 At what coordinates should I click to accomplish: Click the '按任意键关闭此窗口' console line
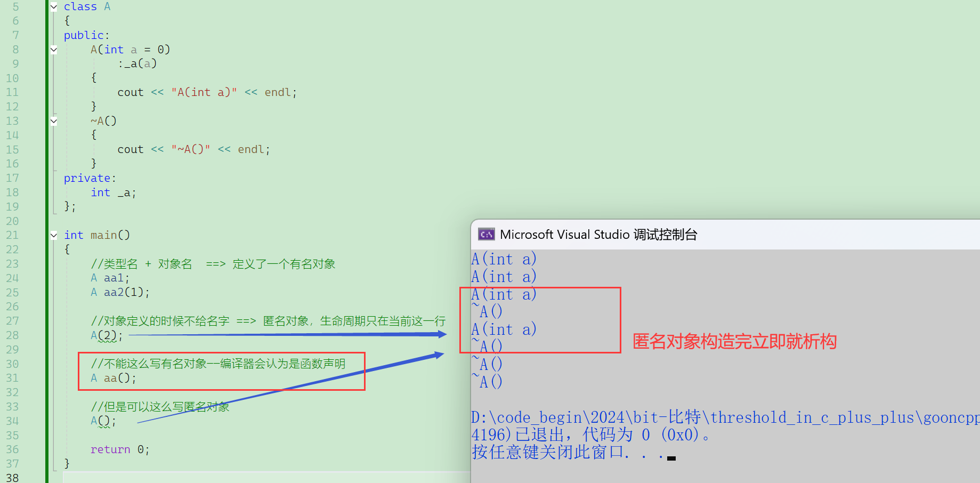568,452
